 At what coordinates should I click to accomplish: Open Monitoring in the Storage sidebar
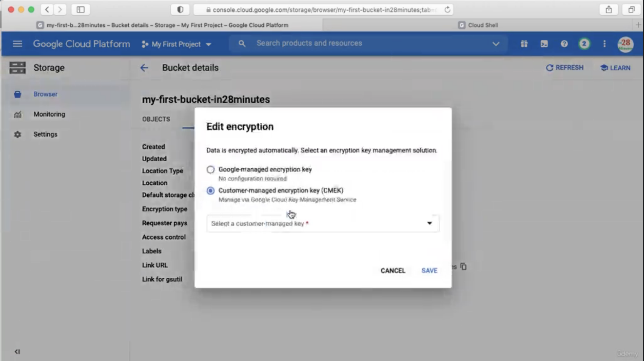[x=49, y=114]
